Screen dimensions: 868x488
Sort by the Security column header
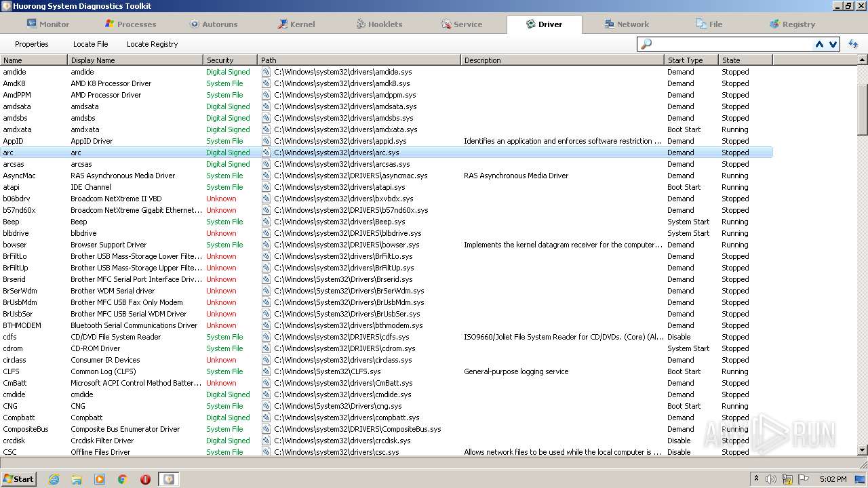pos(231,60)
